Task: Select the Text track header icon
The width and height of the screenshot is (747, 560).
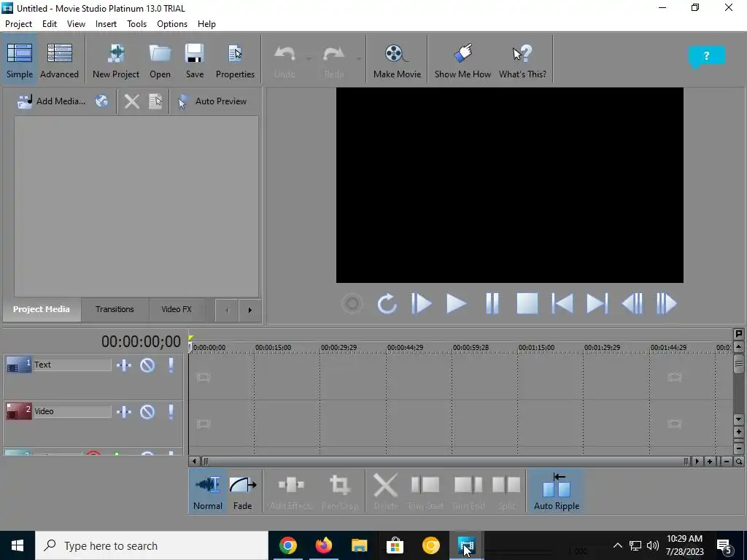Action: (18, 365)
